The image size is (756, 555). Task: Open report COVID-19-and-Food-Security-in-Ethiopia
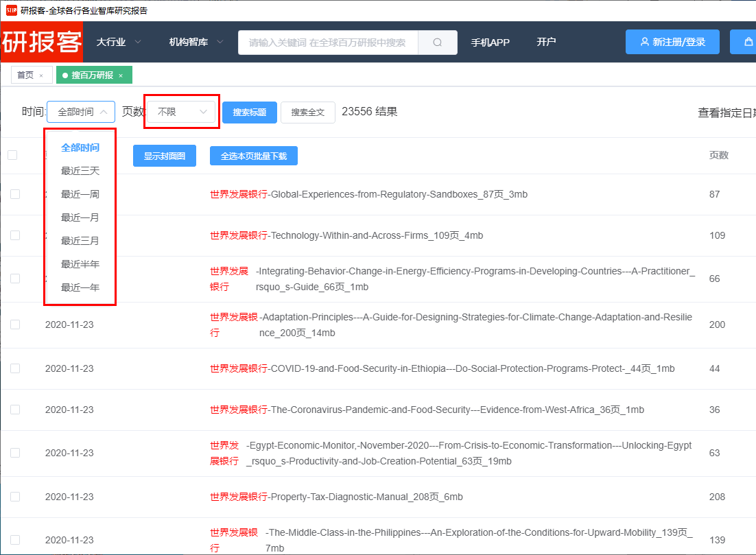click(x=442, y=368)
